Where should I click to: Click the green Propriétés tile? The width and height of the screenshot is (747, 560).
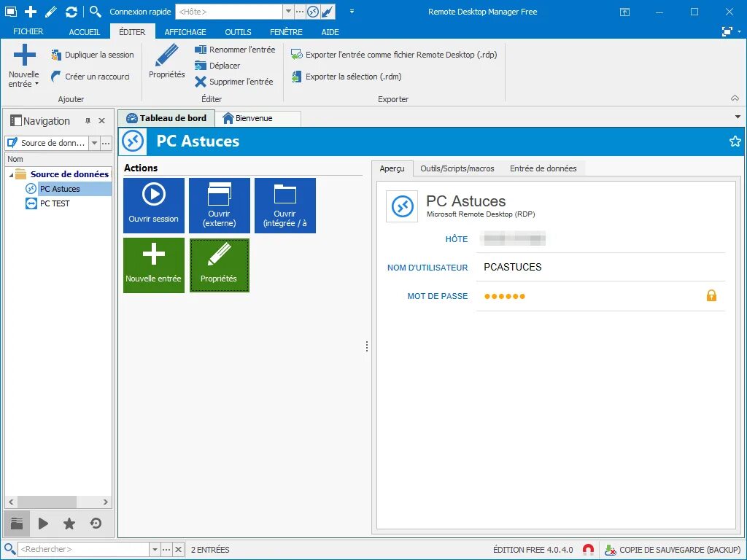click(220, 265)
